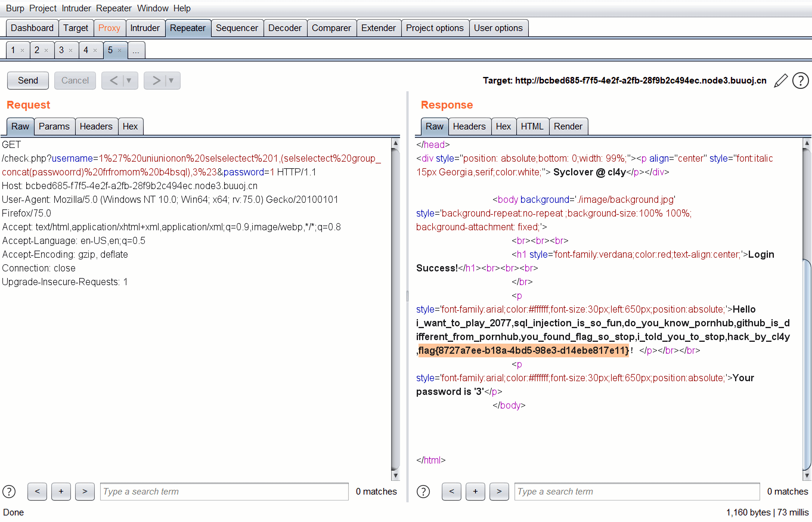
Task: Send the request
Action: [x=28, y=81]
